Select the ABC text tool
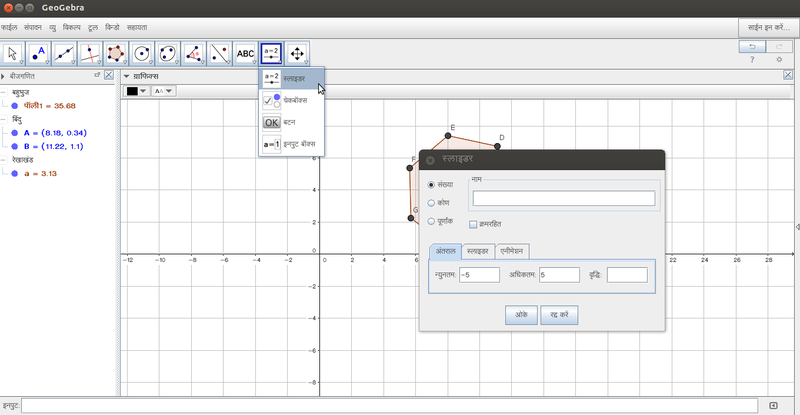Screen dimensions: 800x415 [245, 54]
